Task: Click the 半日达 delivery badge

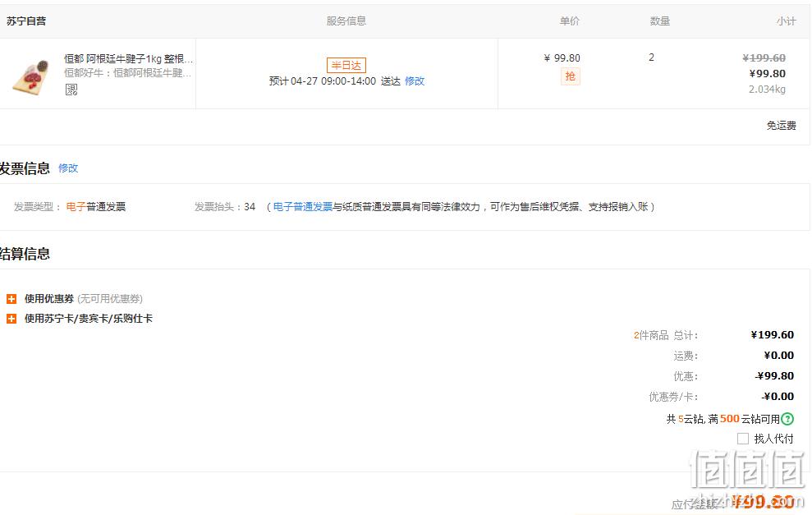Action: click(346, 65)
